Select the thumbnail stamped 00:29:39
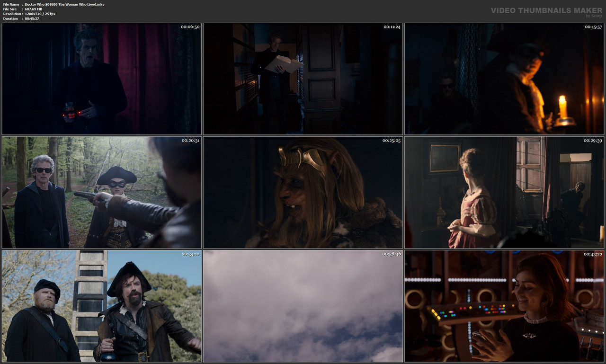Image resolution: width=606 pixels, height=364 pixels. click(504, 193)
